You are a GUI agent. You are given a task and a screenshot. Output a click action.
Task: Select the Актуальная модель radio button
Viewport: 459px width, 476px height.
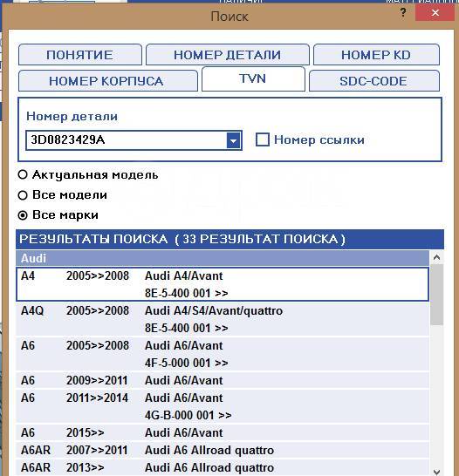point(23,174)
